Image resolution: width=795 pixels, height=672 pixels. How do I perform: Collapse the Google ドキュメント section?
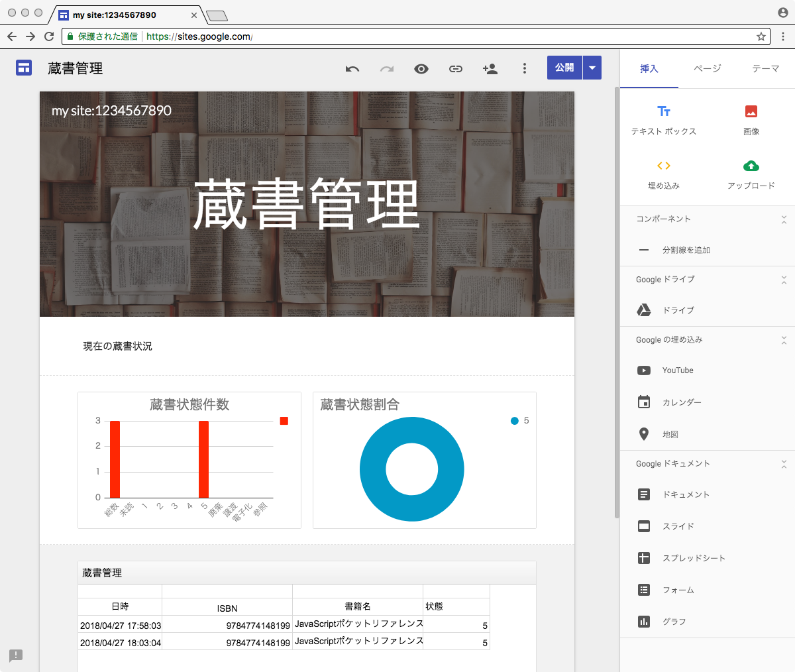coord(784,464)
